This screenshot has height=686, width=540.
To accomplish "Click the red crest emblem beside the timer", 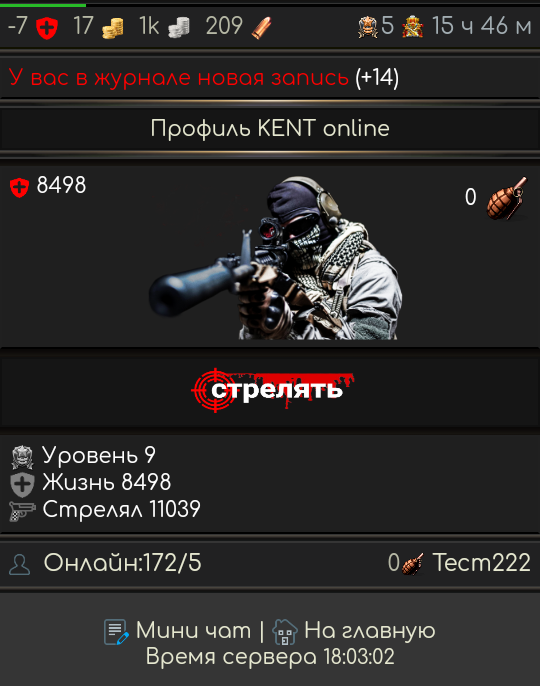I will click(412, 27).
